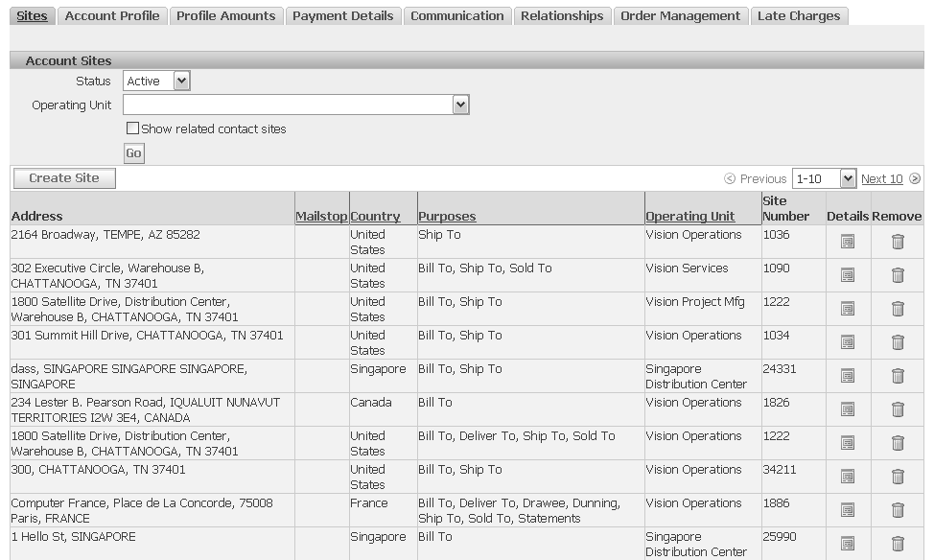Screen dimensions: 934x560
Task: Enable Show related contact sites checkbox
Action: coord(133,128)
